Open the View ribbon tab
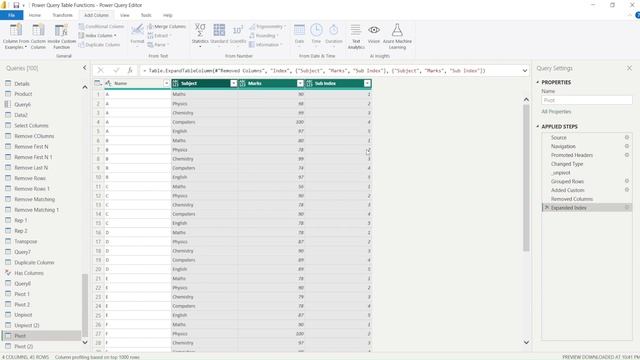The image size is (640, 360). click(124, 15)
